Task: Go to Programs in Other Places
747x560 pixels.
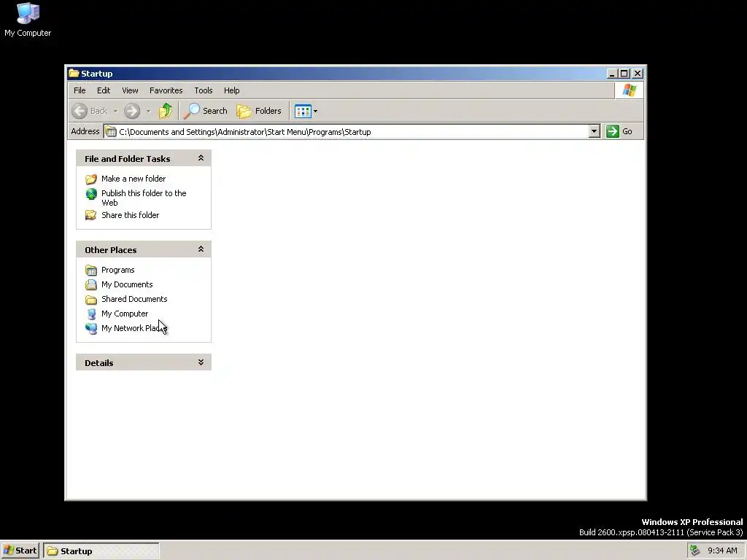Action: [x=117, y=270]
